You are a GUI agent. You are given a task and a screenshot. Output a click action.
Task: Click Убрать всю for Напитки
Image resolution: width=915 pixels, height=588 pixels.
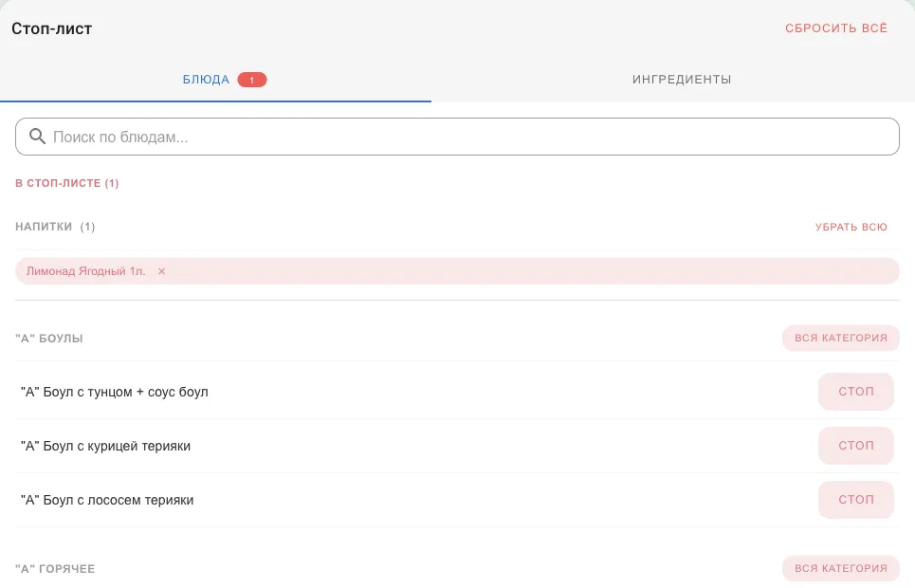851,228
